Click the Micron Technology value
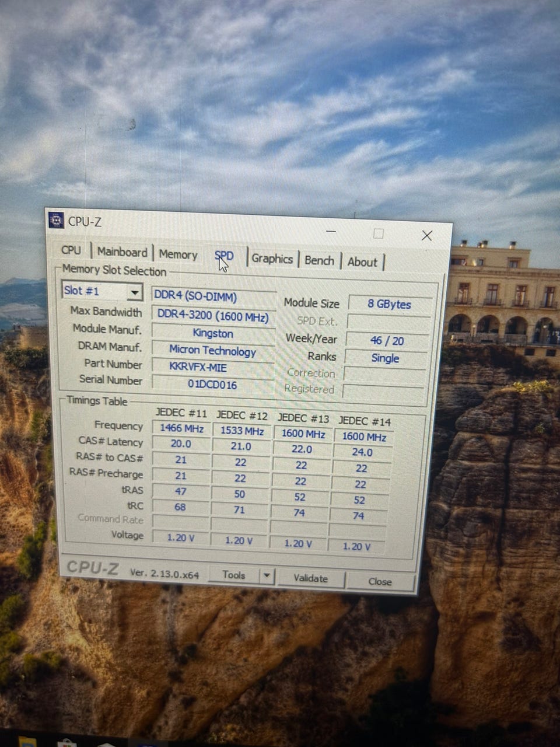The width and height of the screenshot is (560, 747). click(212, 350)
